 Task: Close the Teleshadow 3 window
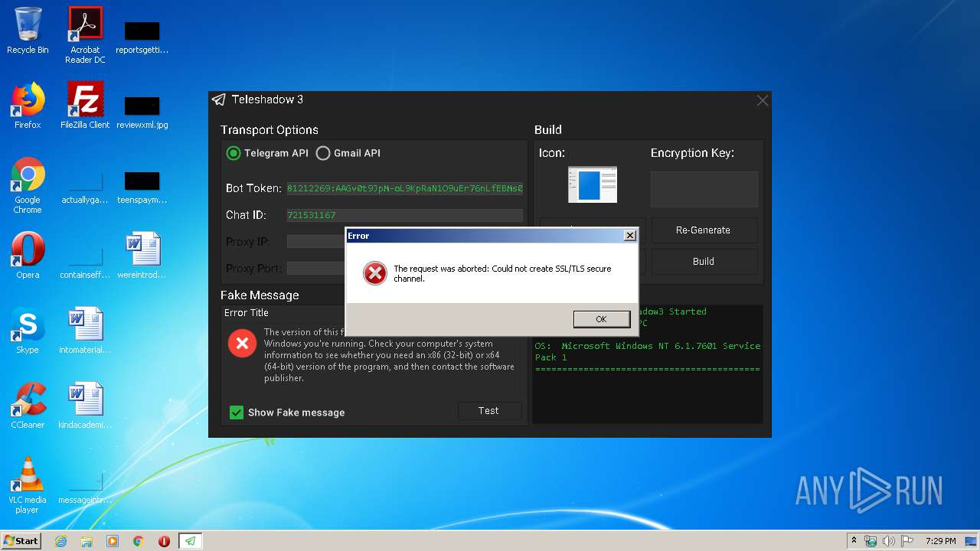(763, 100)
